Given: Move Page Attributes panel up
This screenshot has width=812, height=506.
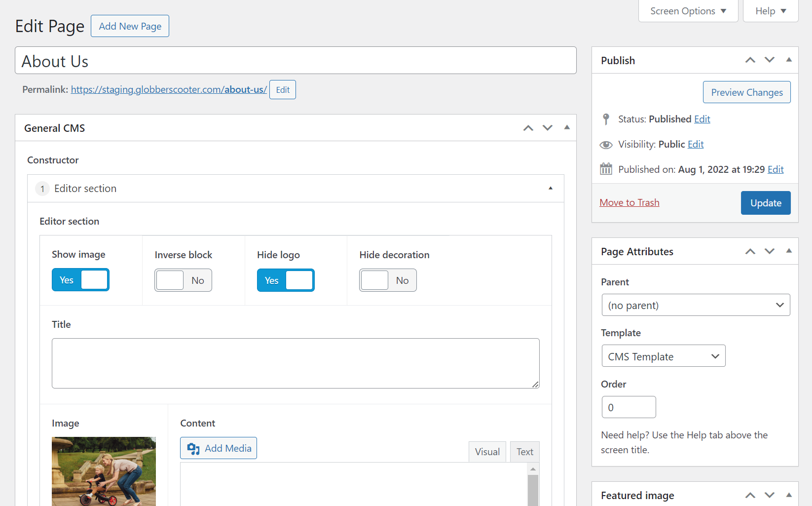Looking at the screenshot, I should click(x=750, y=251).
